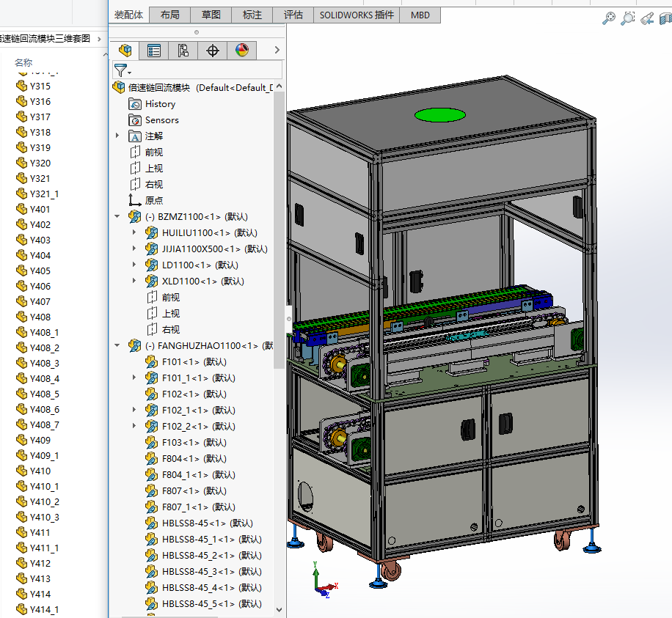This screenshot has width=672, height=618.
Task: Open the ConfigurationManager tab icon
Action: pyautogui.click(x=183, y=50)
